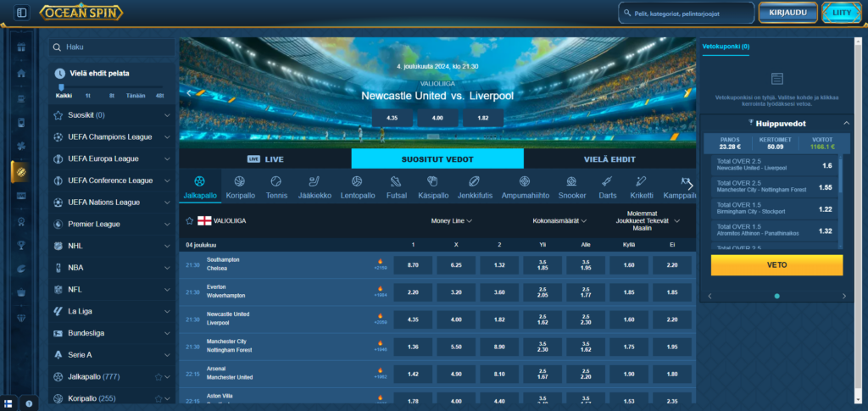Open the Vetokuponki (0) tab
This screenshot has height=411, width=868.
pyautogui.click(x=726, y=47)
